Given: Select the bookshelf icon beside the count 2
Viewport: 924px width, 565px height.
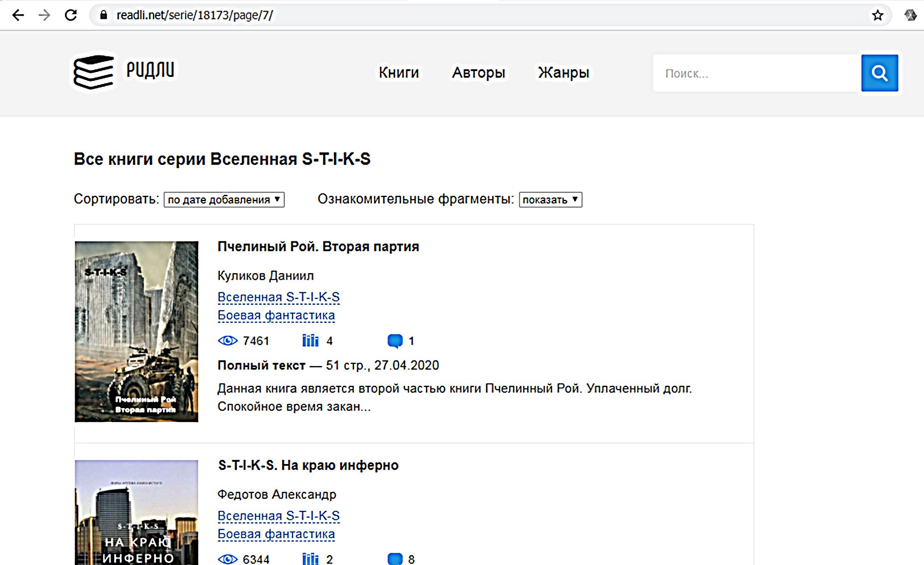Looking at the screenshot, I should coord(310,559).
